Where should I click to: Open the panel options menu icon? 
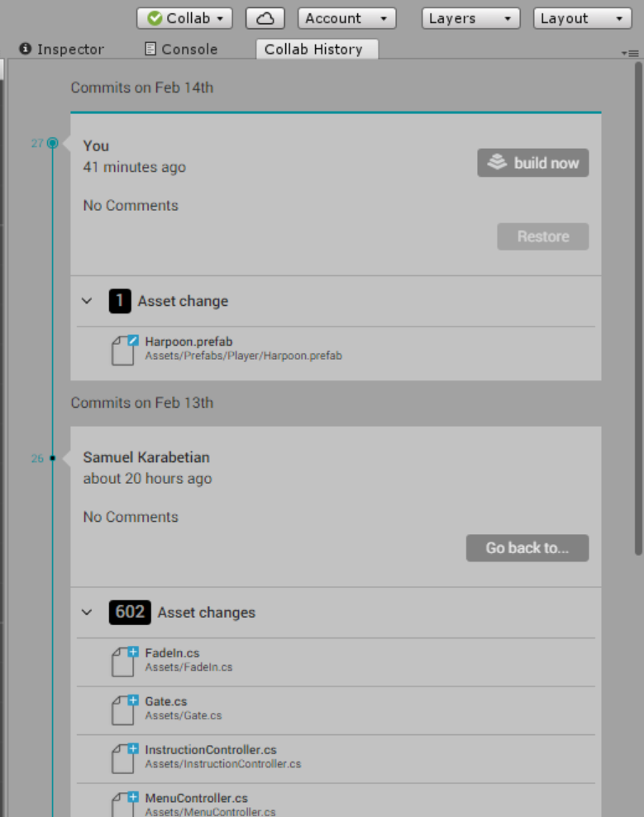[x=632, y=52]
